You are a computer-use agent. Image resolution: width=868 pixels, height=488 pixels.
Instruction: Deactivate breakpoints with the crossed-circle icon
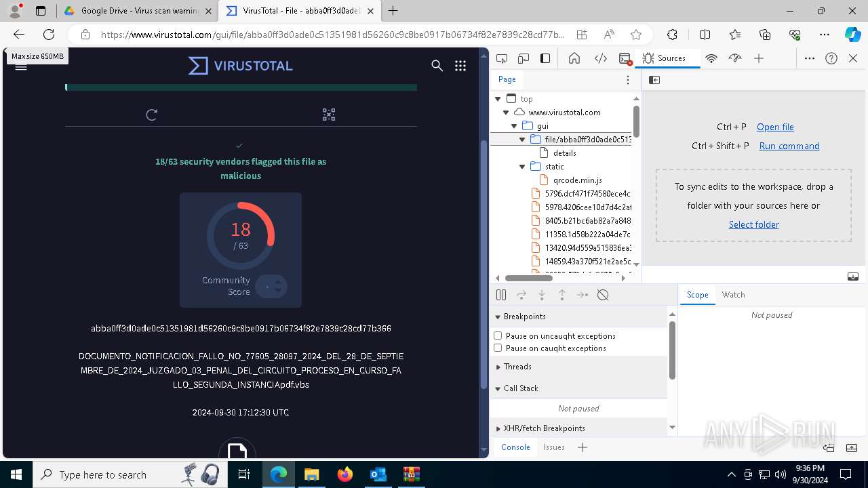coord(603,295)
